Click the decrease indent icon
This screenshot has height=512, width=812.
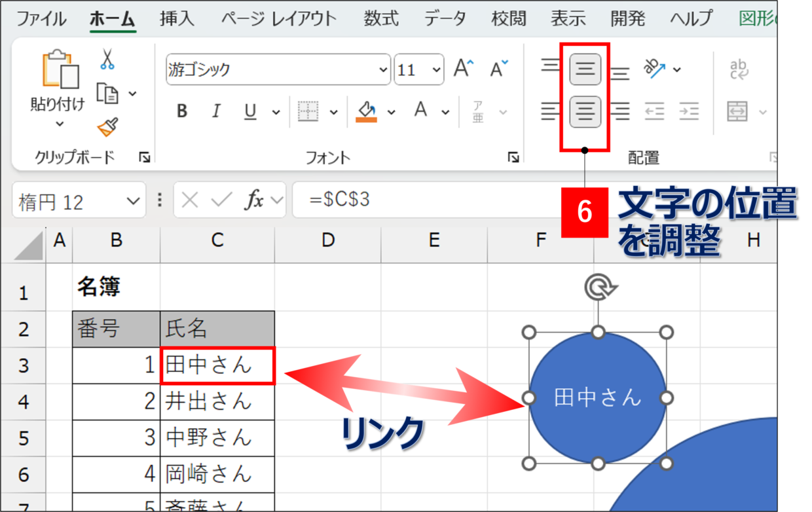coord(654,112)
